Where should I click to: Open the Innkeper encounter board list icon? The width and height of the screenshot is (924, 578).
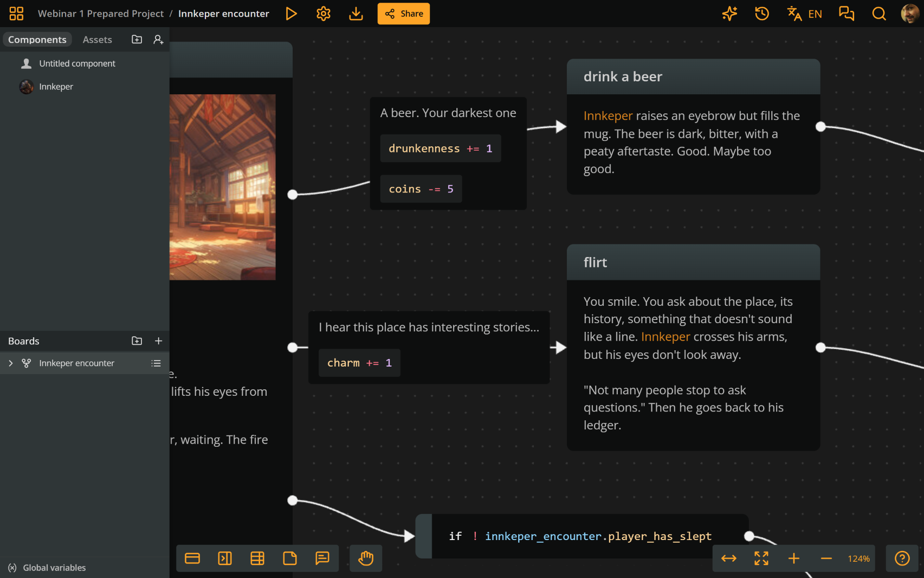pyautogui.click(x=156, y=363)
